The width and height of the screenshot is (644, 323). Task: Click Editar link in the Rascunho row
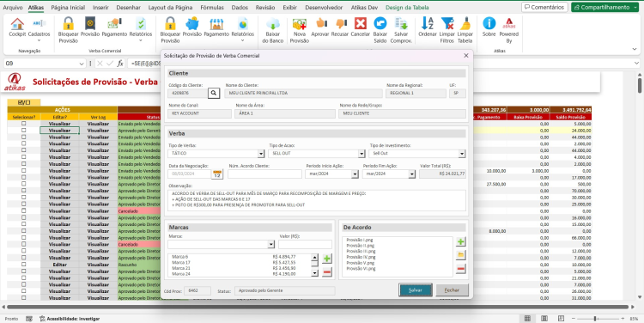click(x=60, y=265)
